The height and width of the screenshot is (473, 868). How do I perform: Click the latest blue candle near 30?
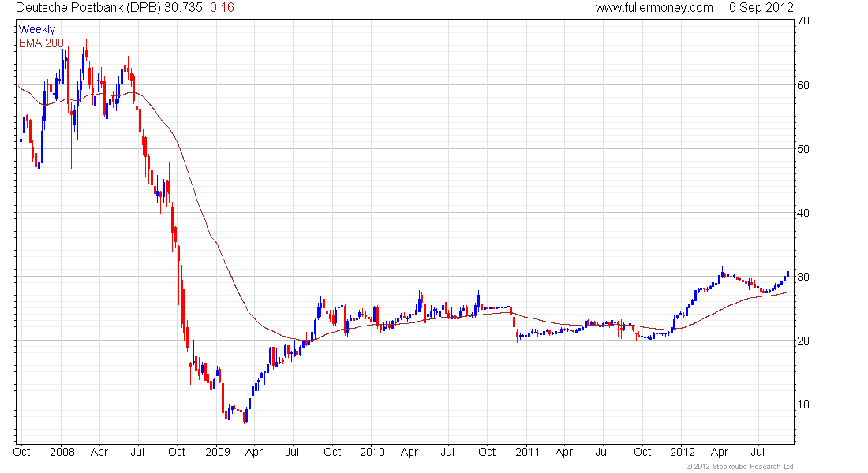coord(788,274)
